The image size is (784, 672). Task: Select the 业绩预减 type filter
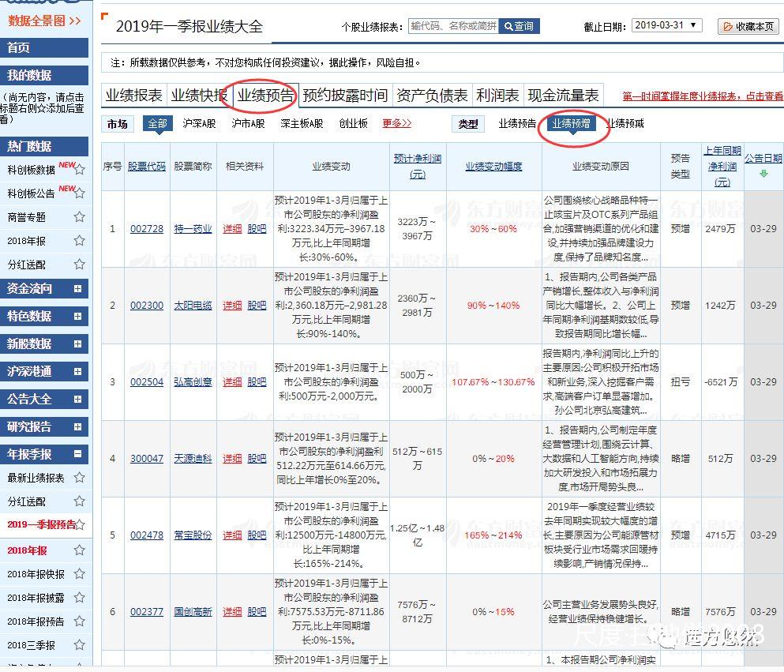tap(625, 123)
